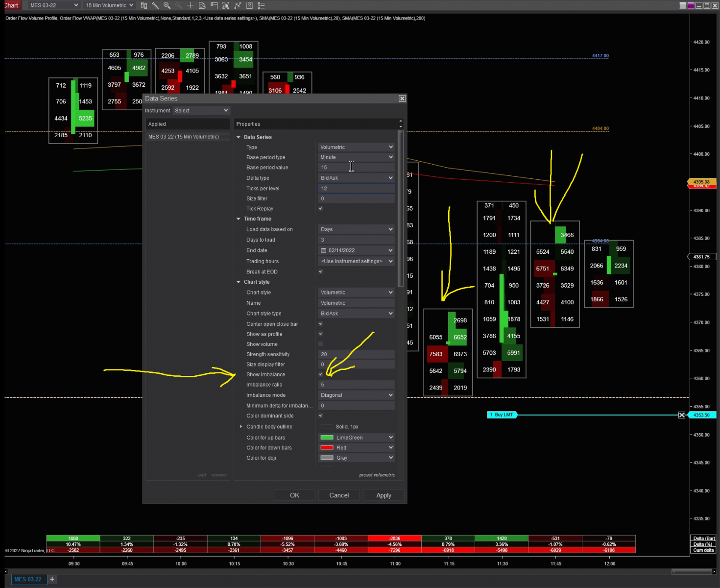Open the Base period type dropdown
The image size is (720, 588).
[x=356, y=157]
